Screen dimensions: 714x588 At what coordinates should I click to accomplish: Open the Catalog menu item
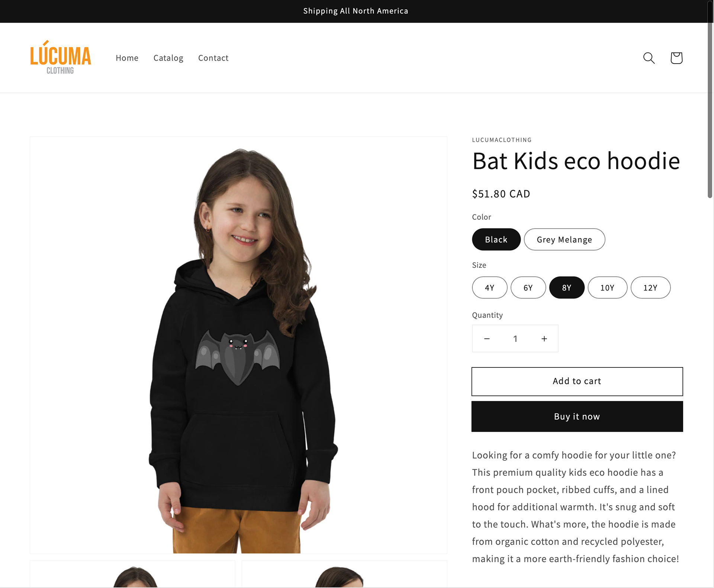(x=168, y=58)
